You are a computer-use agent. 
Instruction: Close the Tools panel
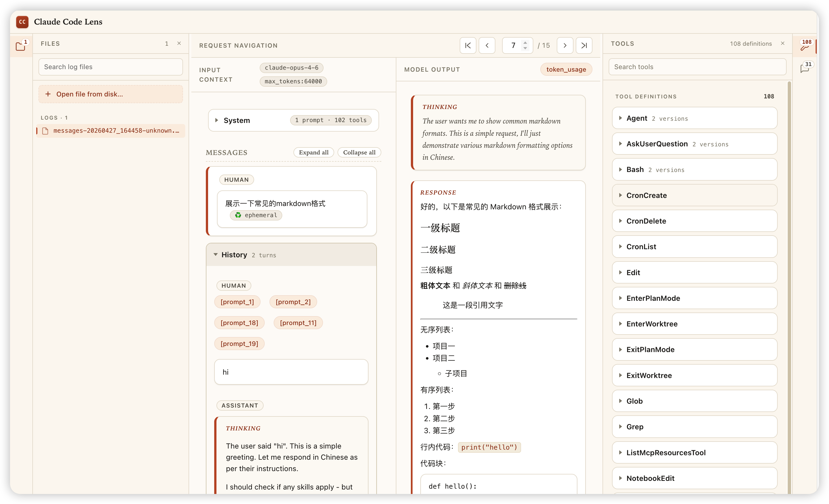(783, 43)
